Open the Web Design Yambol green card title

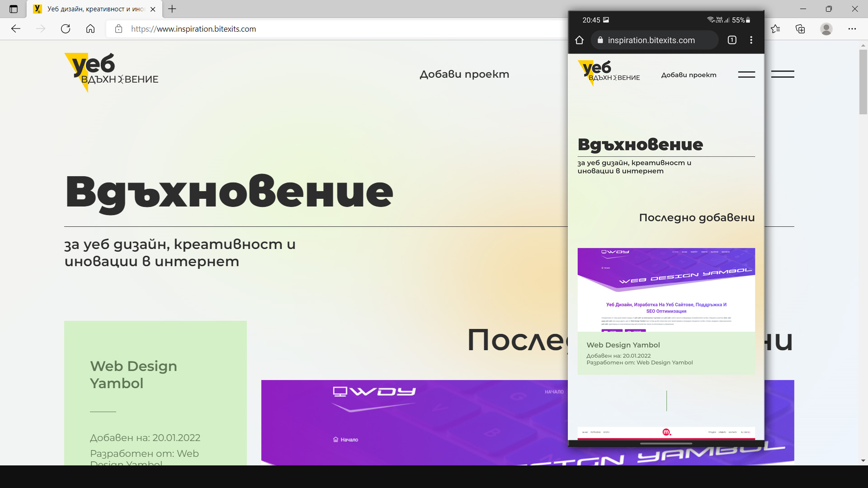click(x=133, y=375)
